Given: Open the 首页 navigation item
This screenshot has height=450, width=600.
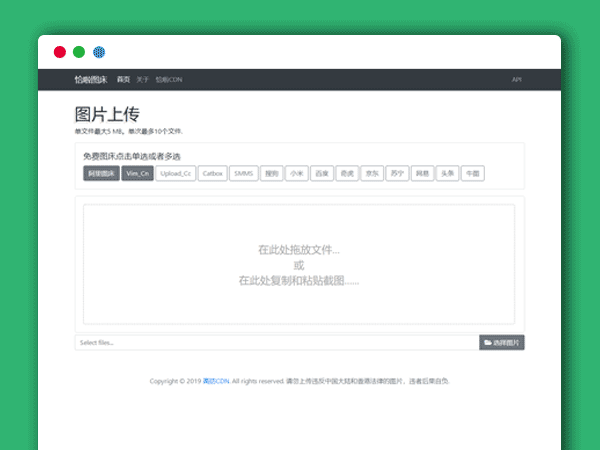Looking at the screenshot, I should (123, 79).
